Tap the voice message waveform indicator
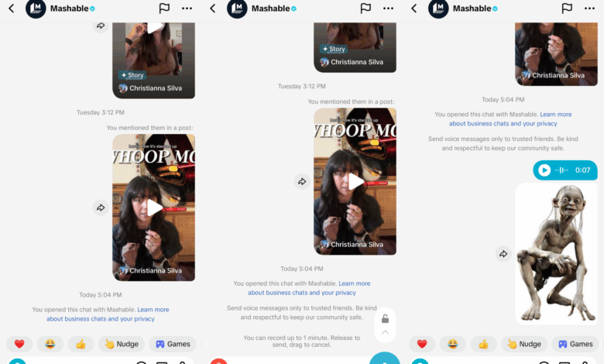The width and height of the screenshot is (604, 364). (x=561, y=170)
